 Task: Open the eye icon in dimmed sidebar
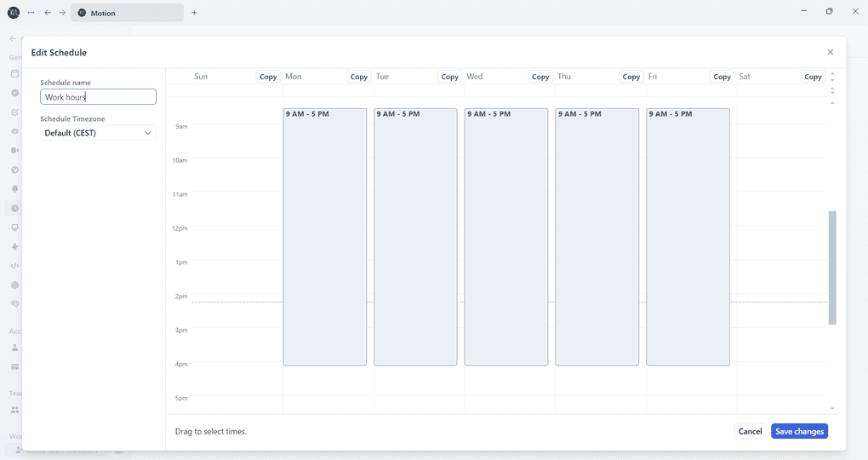click(x=15, y=131)
